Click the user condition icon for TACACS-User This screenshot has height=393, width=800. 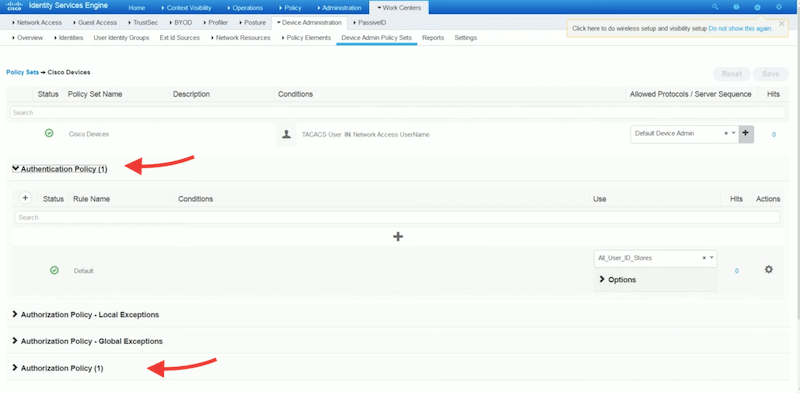pyautogui.click(x=286, y=134)
